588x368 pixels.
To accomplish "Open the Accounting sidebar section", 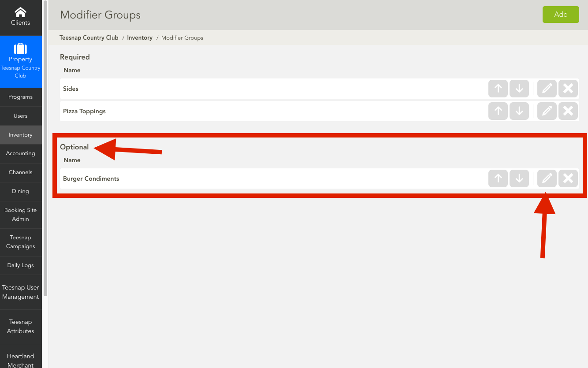I will (21, 153).
